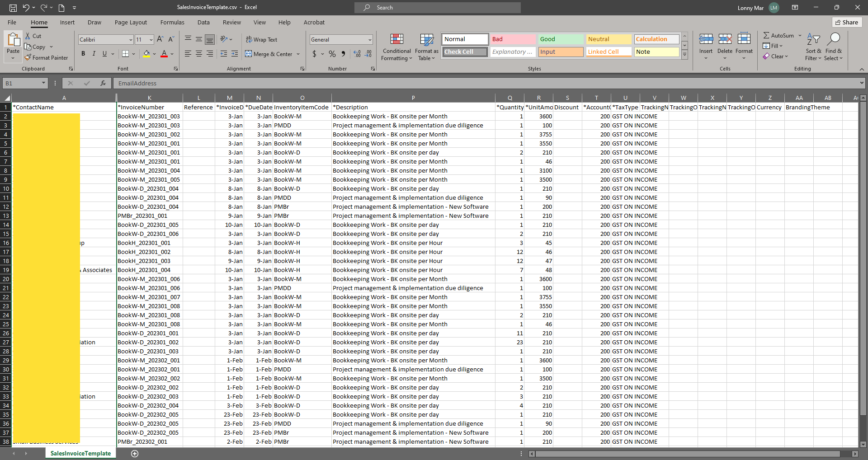
Task: Open Format as Table gallery
Action: pyautogui.click(x=427, y=47)
